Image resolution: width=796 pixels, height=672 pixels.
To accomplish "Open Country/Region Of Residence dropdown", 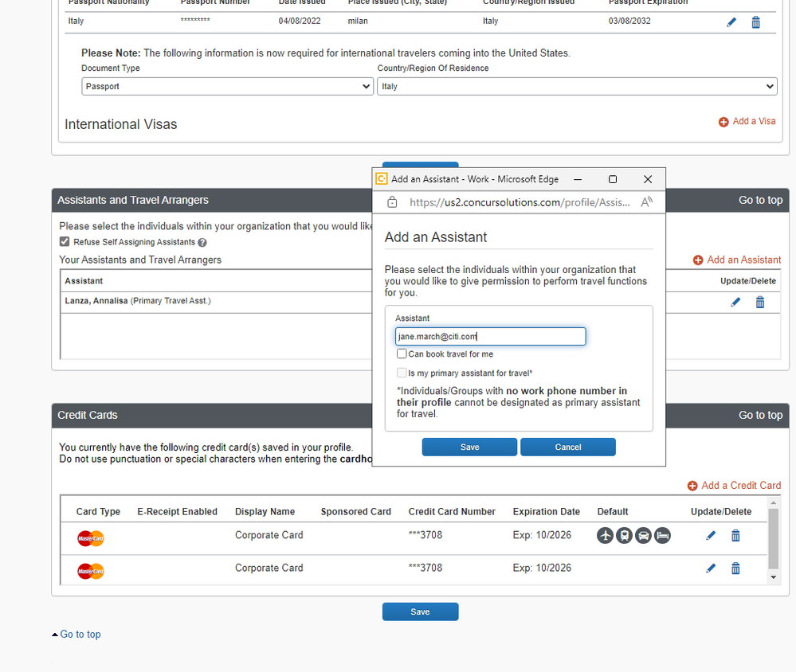I will click(x=577, y=86).
